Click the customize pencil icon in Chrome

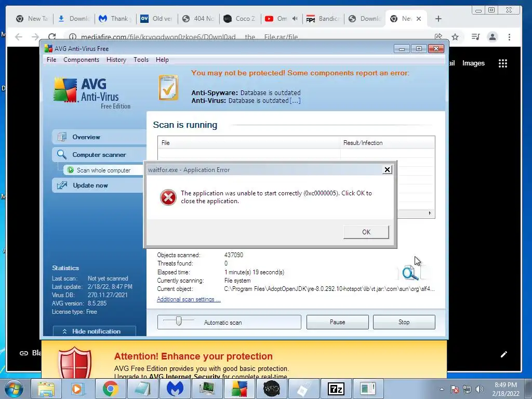pos(504,354)
